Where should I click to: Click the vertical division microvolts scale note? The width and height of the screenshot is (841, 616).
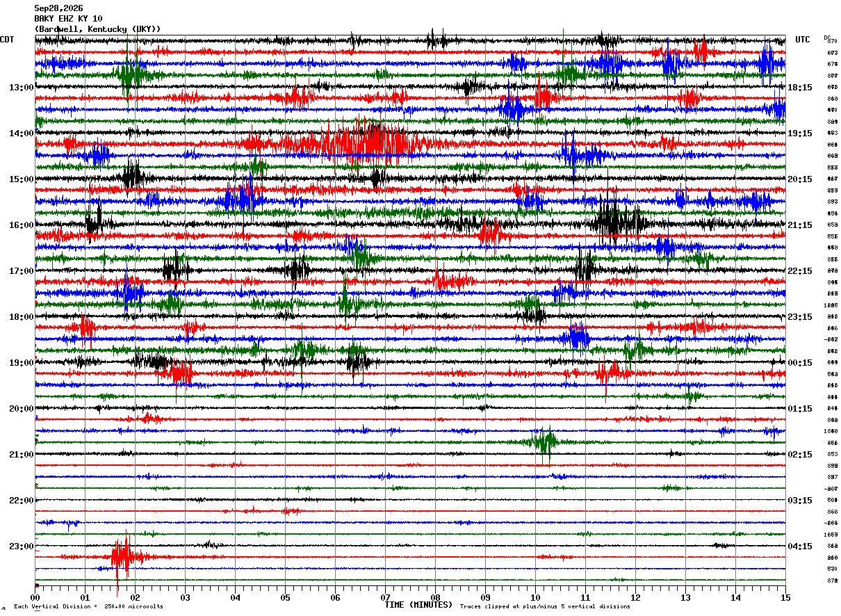[88, 607]
